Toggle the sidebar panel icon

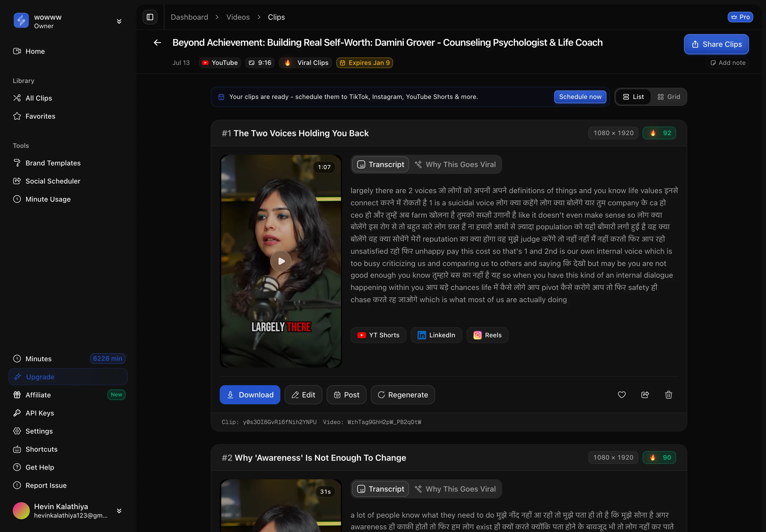tap(150, 17)
